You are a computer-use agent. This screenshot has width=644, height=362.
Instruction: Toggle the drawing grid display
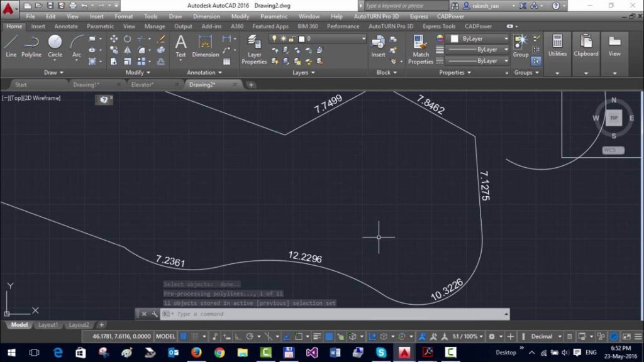coord(184,337)
